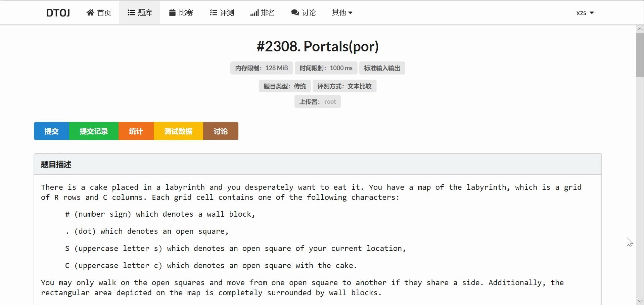This screenshot has height=305, width=644.
Task: Click the 'C (uppercase letter c)' line
Action: 211,266
